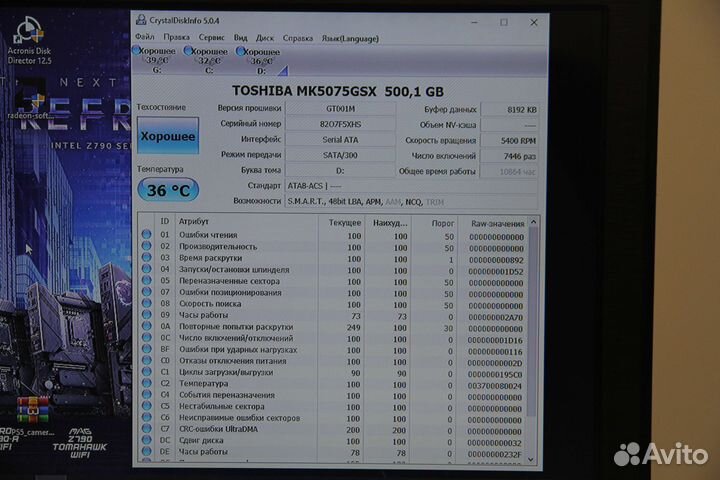Select current value 249 in 0A row
Viewport: 720px width, 480px height.
coord(354,328)
